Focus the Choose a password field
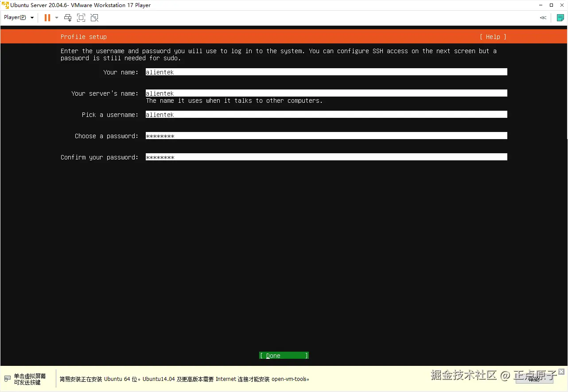The width and height of the screenshot is (568, 392). 326,136
